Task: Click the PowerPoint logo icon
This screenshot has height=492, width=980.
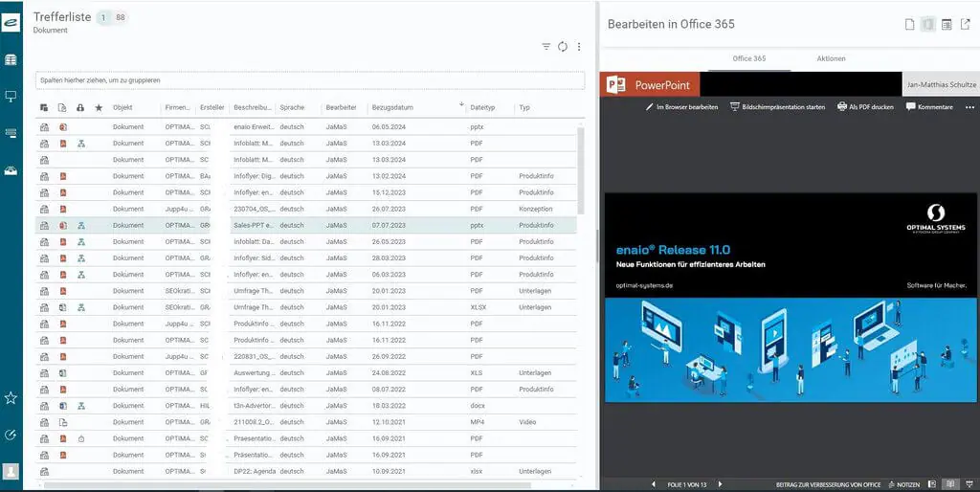Action: [616, 84]
